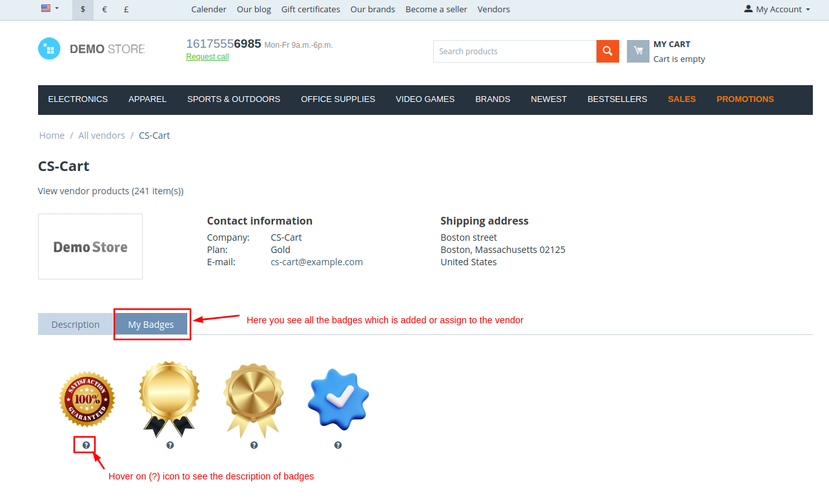
Task: Click help icon under black-ribbon gold badge
Action: pyautogui.click(x=170, y=445)
